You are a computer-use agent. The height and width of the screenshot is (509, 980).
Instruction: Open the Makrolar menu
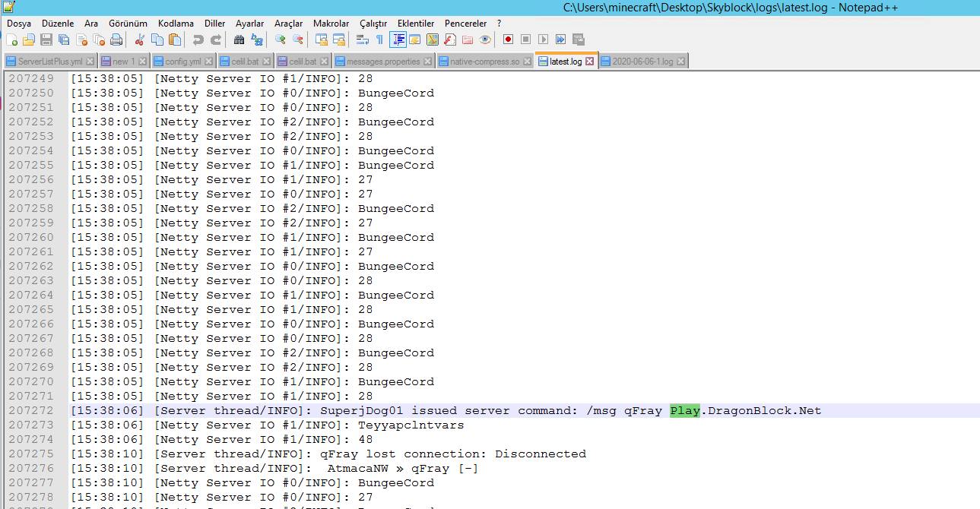(x=331, y=24)
